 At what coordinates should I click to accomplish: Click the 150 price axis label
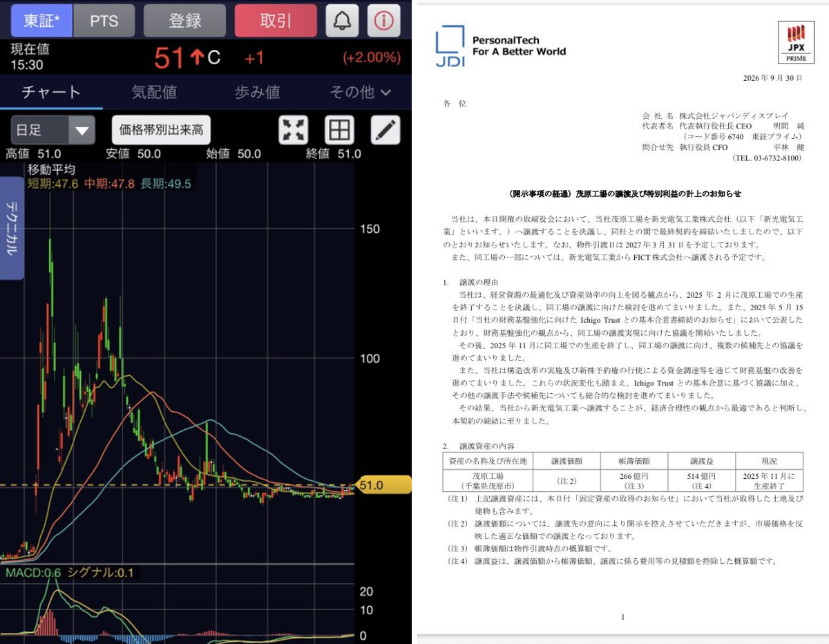click(x=370, y=229)
